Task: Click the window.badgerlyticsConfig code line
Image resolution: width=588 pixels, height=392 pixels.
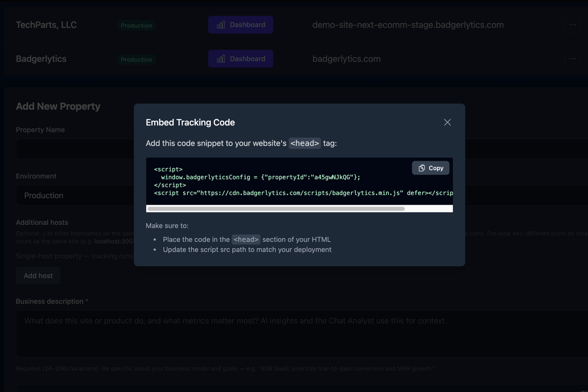Action: click(x=260, y=177)
